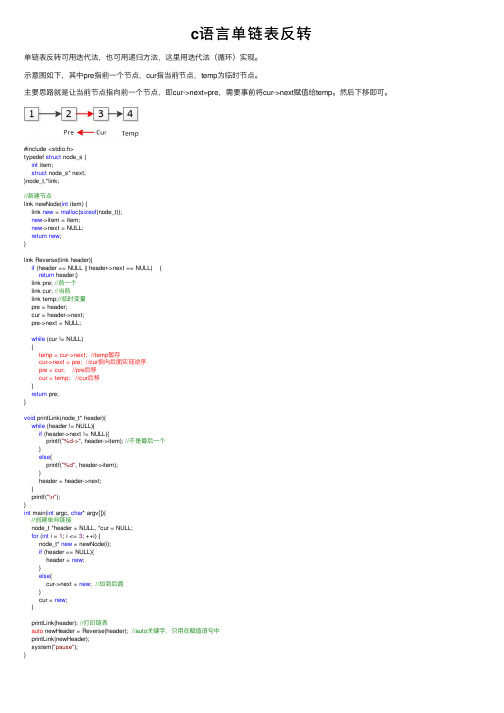Click the line "printLink(newHeader);"

pyautogui.click(x=60, y=639)
